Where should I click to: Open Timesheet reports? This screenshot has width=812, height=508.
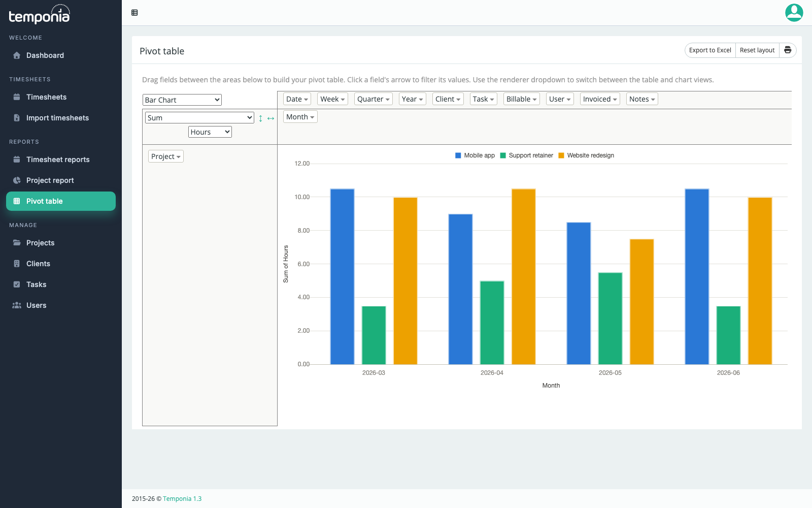[61, 160]
